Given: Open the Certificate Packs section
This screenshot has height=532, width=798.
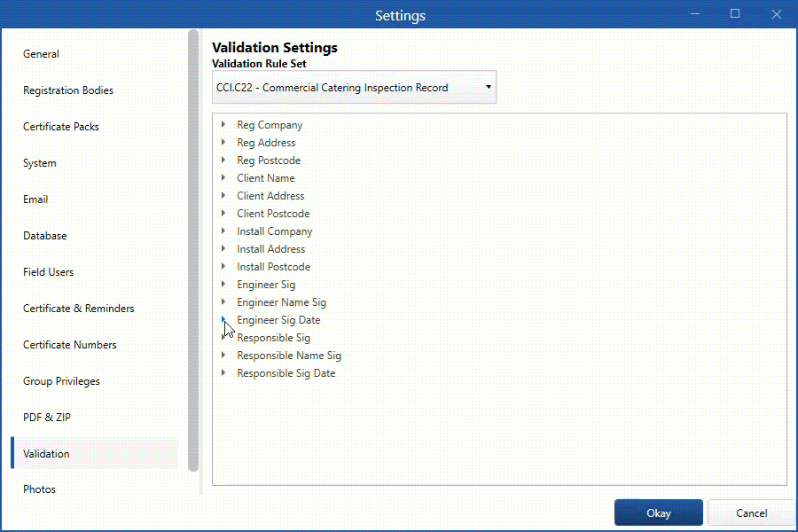Looking at the screenshot, I should [x=61, y=127].
